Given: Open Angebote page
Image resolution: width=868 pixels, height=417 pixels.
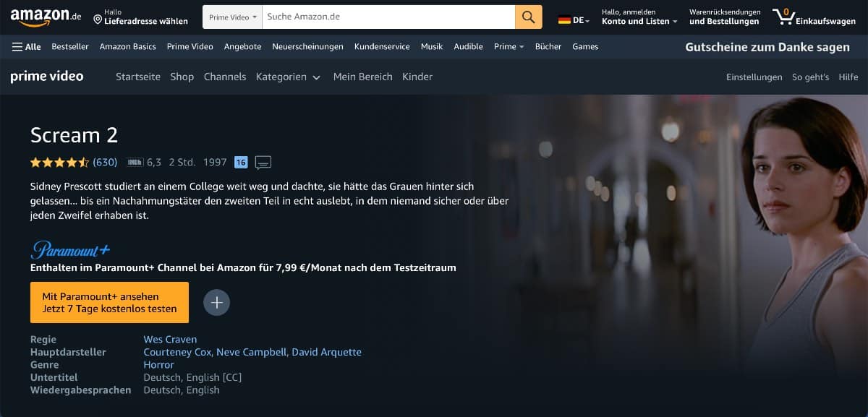Looking at the screenshot, I should [242, 46].
